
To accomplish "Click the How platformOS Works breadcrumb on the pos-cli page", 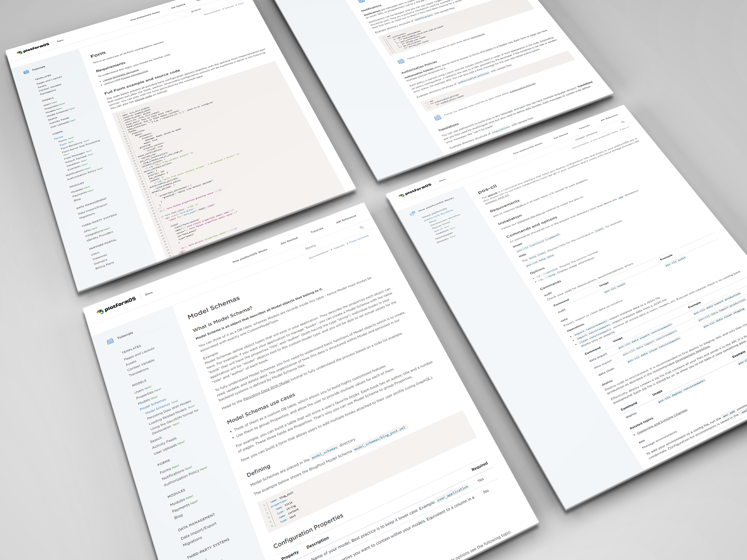I will (x=606, y=136).
